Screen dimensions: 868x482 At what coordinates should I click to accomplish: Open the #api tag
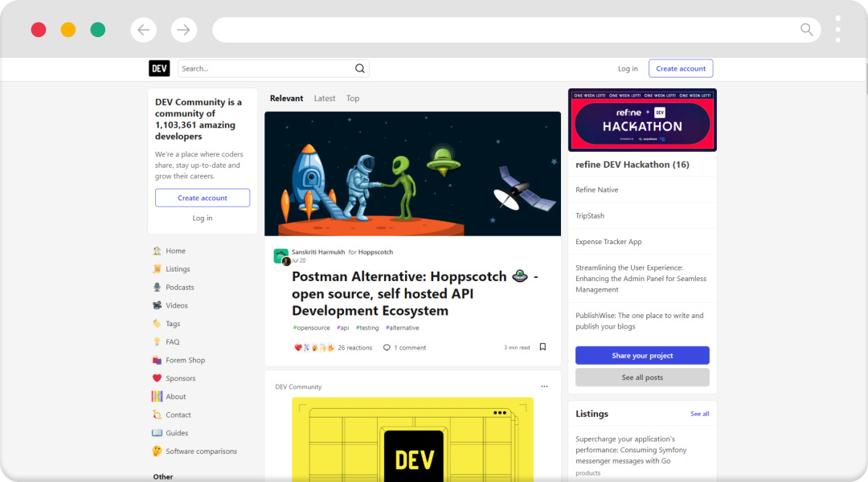coord(343,328)
